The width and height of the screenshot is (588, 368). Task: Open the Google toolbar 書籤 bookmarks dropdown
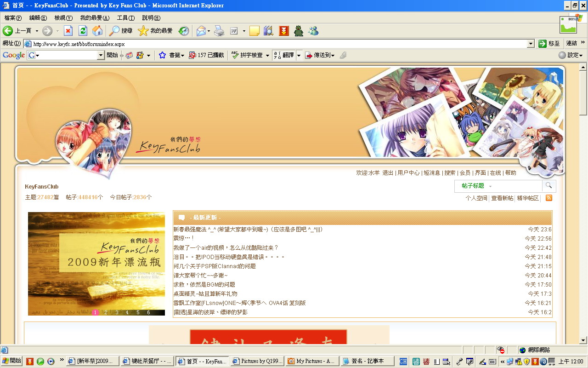(x=171, y=55)
